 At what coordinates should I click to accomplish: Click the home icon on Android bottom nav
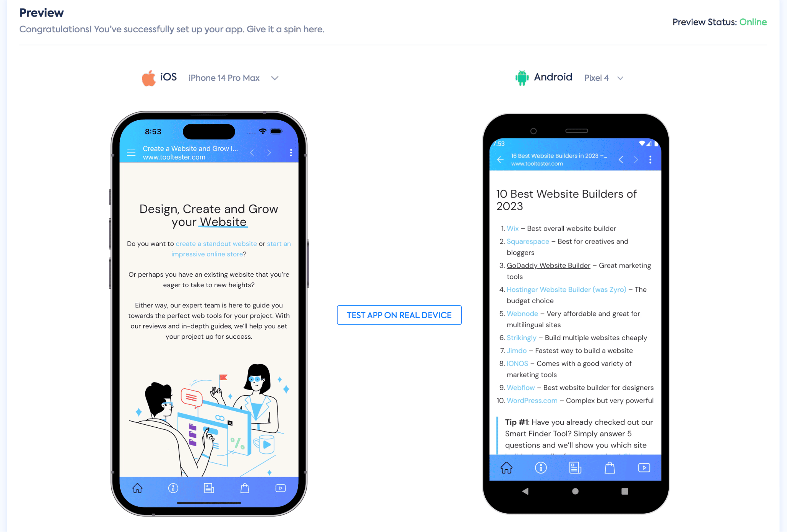(507, 468)
